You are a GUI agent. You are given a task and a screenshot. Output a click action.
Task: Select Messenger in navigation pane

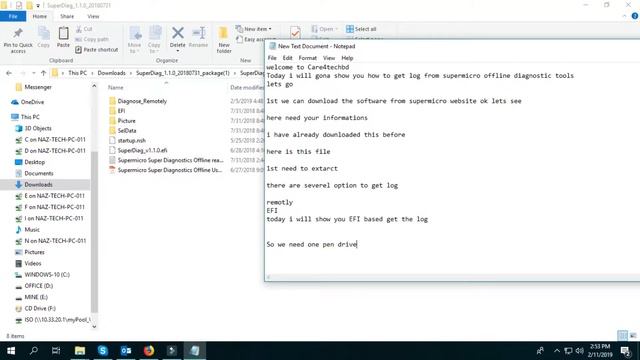click(x=38, y=87)
